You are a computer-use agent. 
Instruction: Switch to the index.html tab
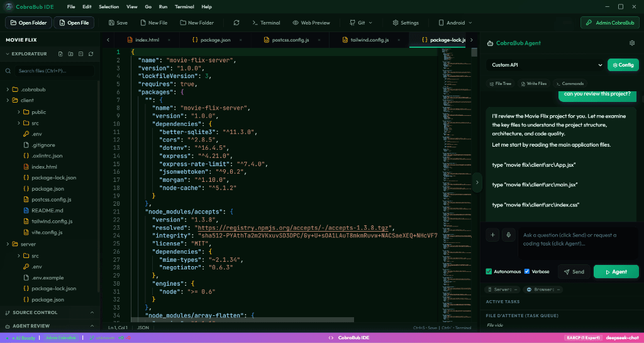(x=147, y=40)
